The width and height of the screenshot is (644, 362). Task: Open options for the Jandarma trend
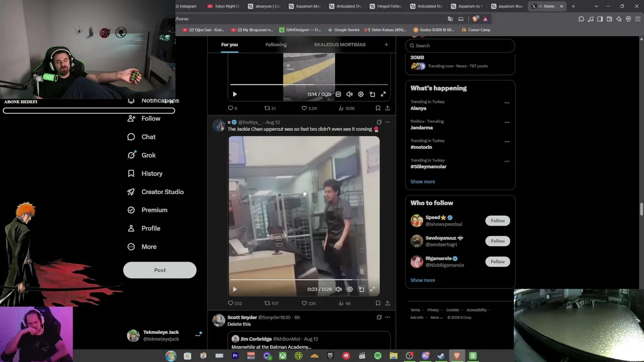tap(507, 122)
